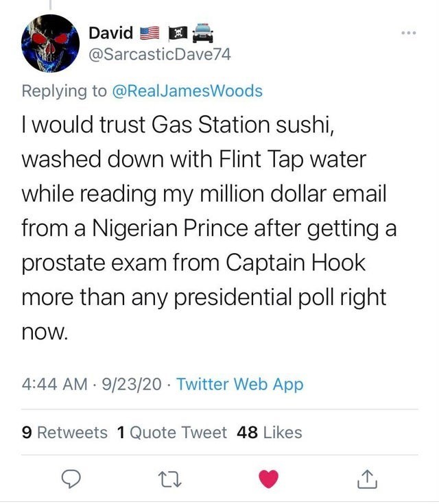View the 1 Quote Tweet

click(x=171, y=432)
